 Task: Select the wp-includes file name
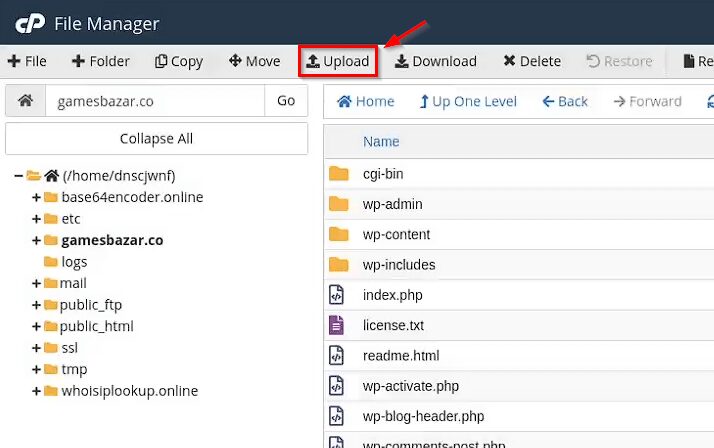pyautogui.click(x=399, y=265)
